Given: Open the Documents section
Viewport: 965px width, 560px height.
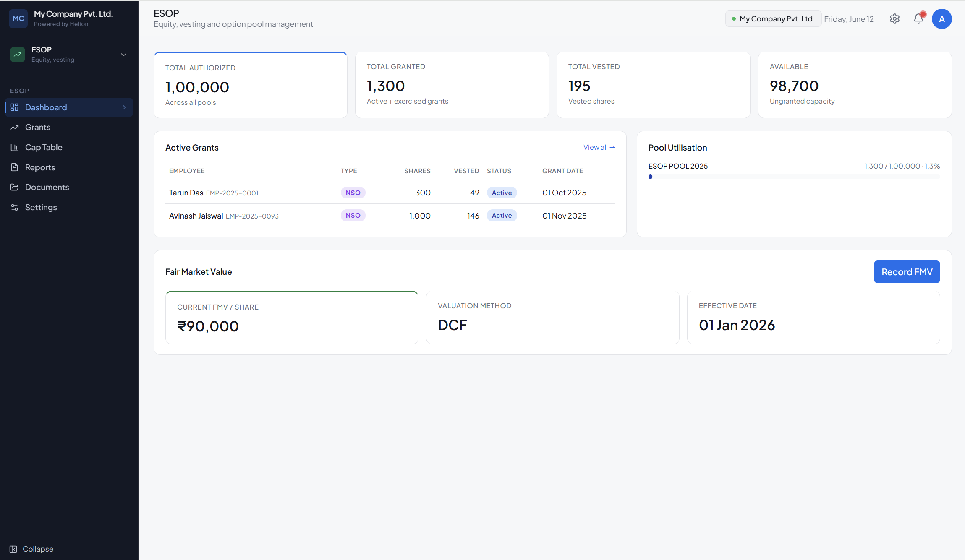Looking at the screenshot, I should click(69, 187).
